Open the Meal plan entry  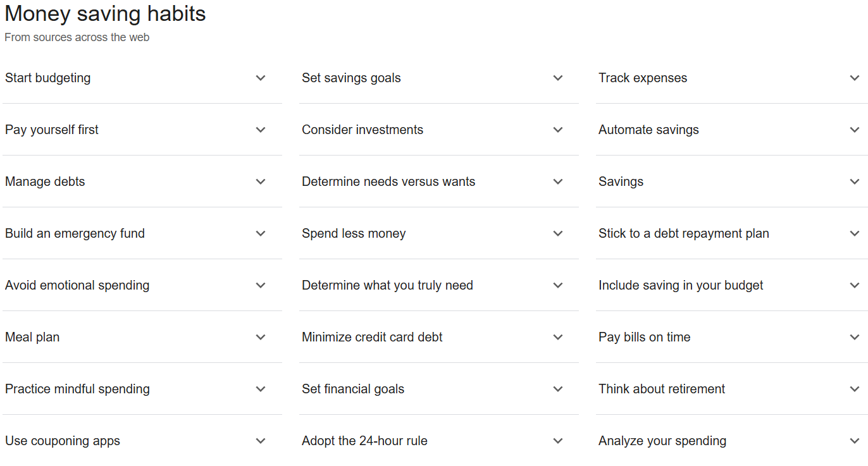pos(261,337)
